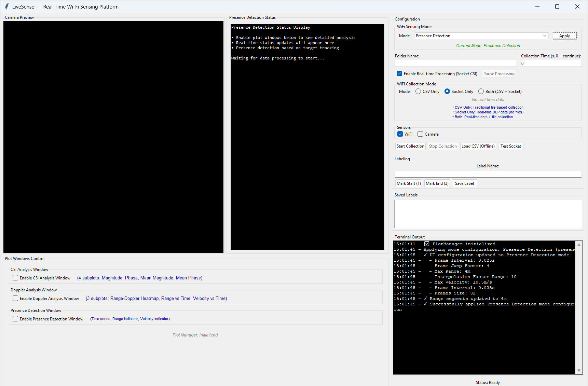The width and height of the screenshot is (588, 386).
Task: Run the Test Socket button
Action: [x=510, y=146]
